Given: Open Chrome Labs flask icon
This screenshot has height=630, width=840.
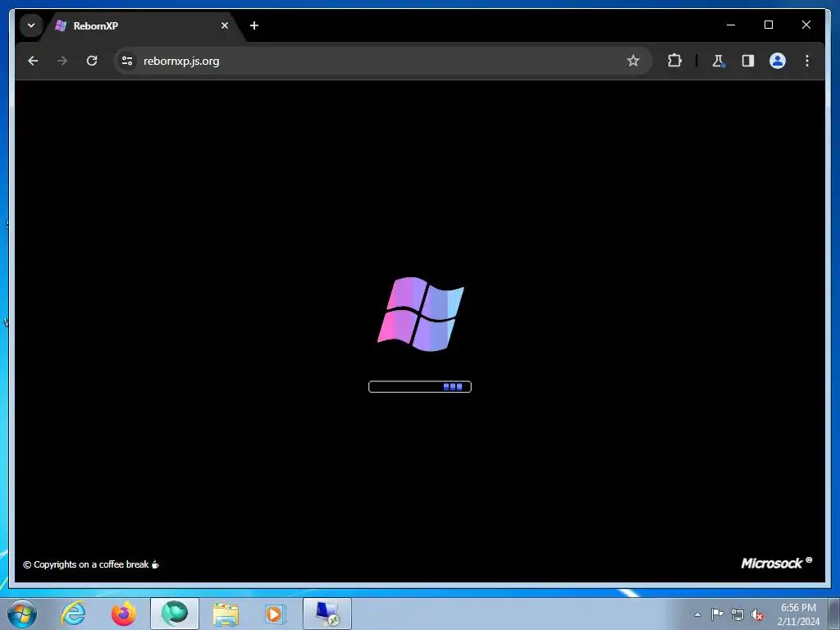Looking at the screenshot, I should click(718, 61).
